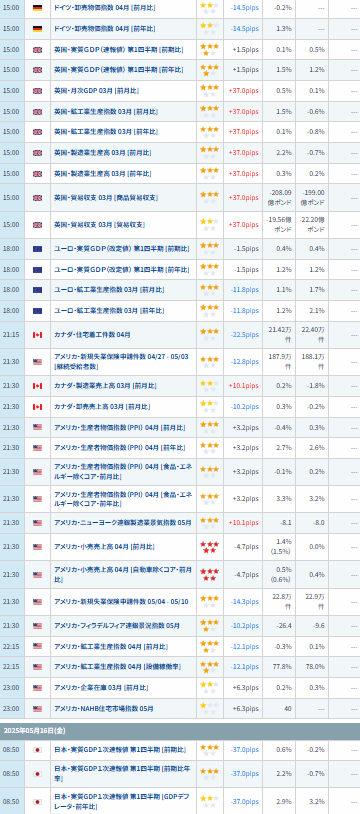Click red star rating for 小売売上高 04月 [前月比]
This screenshot has width=360, height=814.
pos(209,547)
